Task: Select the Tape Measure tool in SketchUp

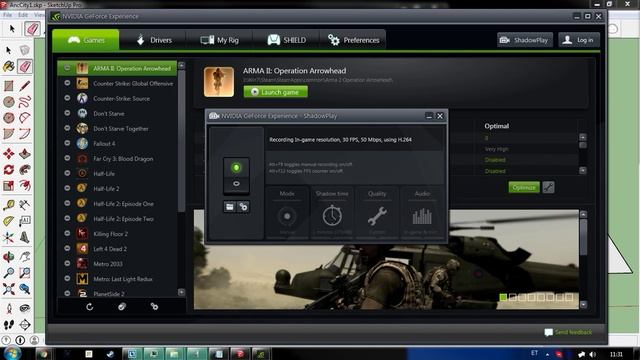Action: point(9,204)
